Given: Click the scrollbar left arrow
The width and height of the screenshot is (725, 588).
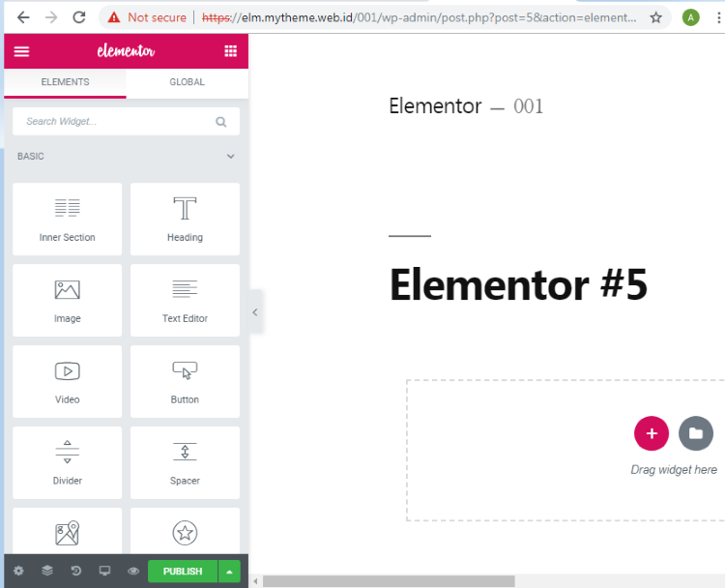Looking at the screenshot, I should tap(255, 581).
